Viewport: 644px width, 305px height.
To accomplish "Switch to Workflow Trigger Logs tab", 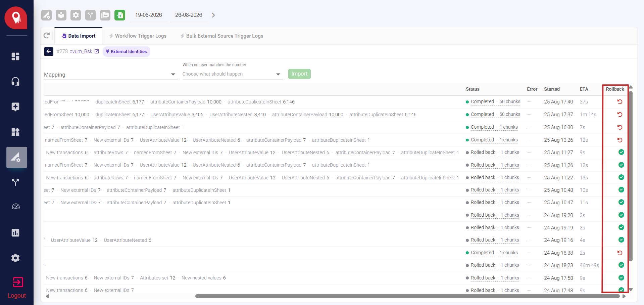I will click(138, 36).
